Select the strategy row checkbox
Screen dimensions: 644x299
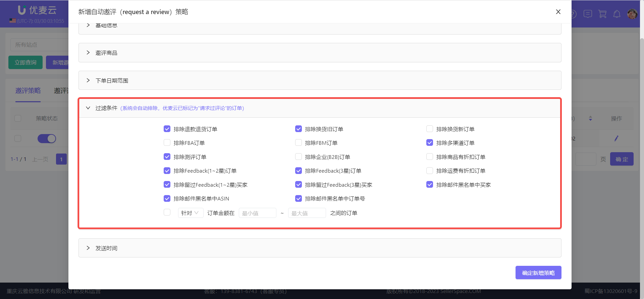[x=18, y=138]
